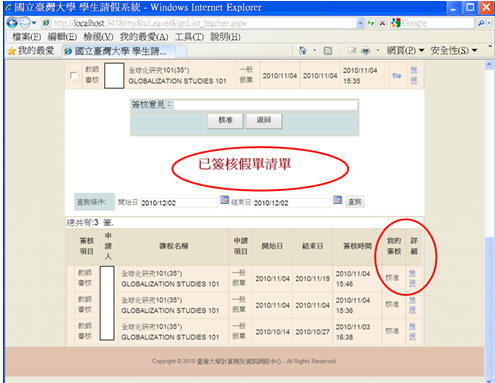Viewport: 495px width, 383px height.
Task: Maximize the Internet Explorer window
Action: (x=470, y=8)
